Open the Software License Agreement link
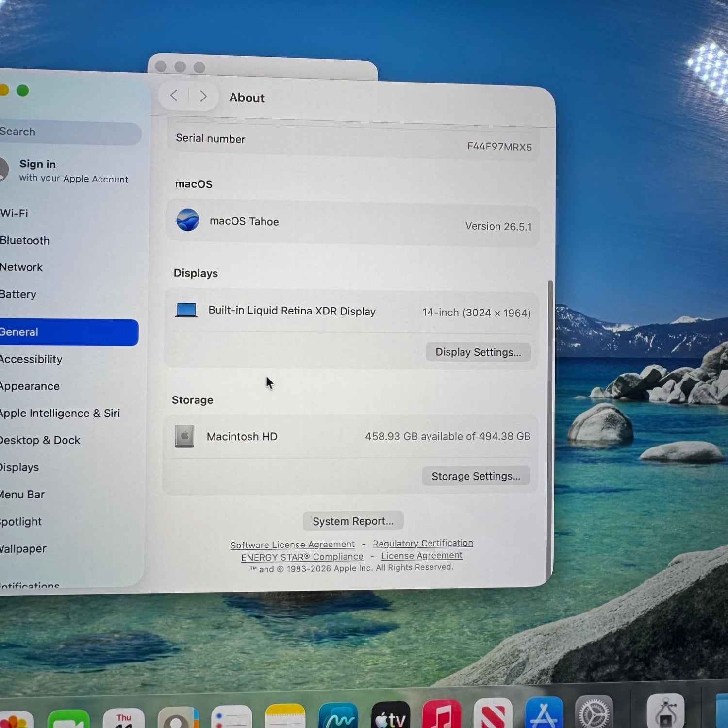The width and height of the screenshot is (728, 728). coord(292,545)
